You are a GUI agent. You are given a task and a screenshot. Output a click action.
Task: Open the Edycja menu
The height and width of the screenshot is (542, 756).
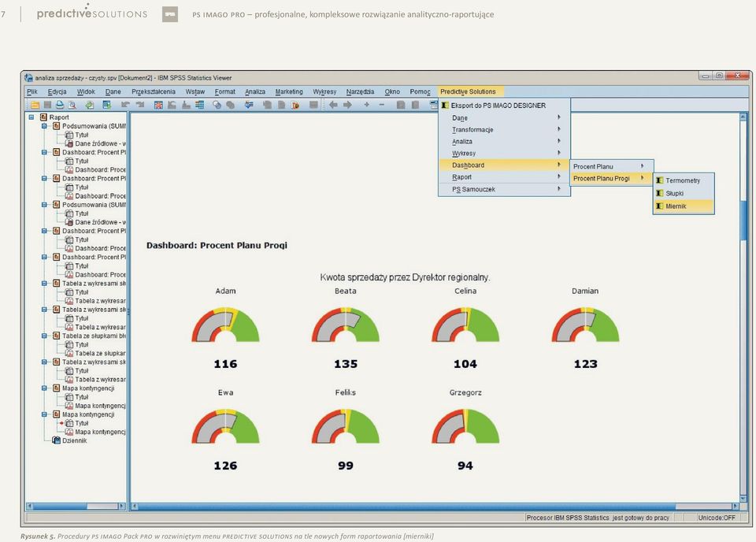click(x=57, y=91)
